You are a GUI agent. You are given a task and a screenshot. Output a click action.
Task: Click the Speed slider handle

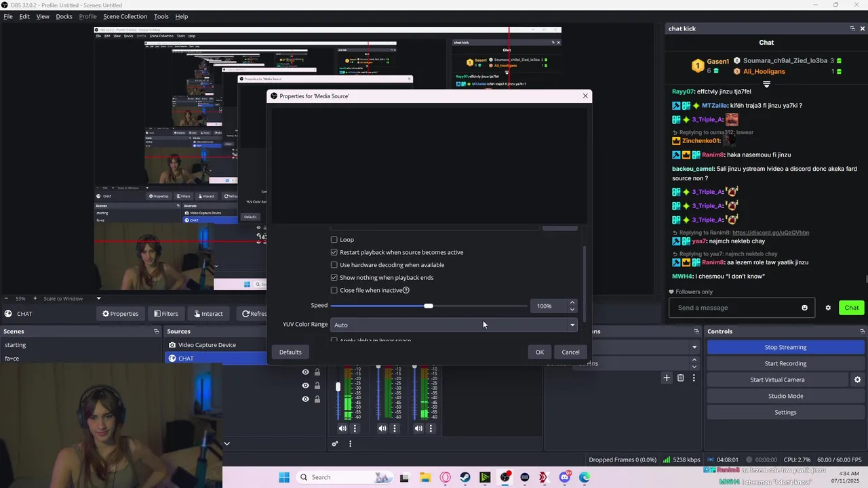[x=429, y=306]
